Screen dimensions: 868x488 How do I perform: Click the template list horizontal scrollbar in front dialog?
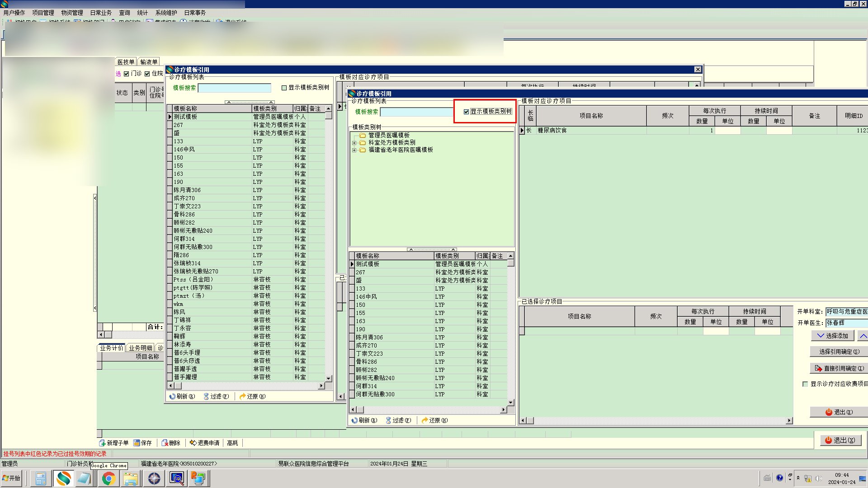pos(429,410)
